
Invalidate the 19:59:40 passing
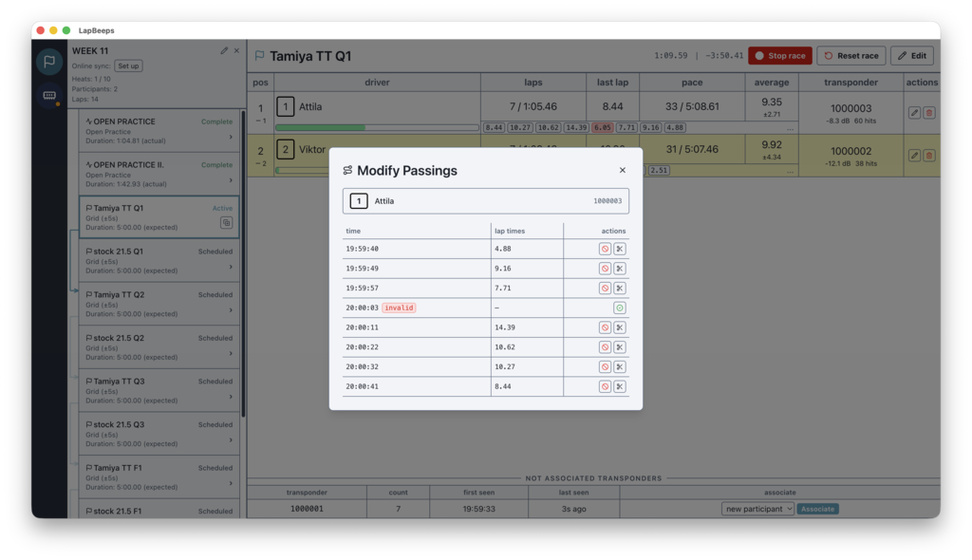point(605,249)
